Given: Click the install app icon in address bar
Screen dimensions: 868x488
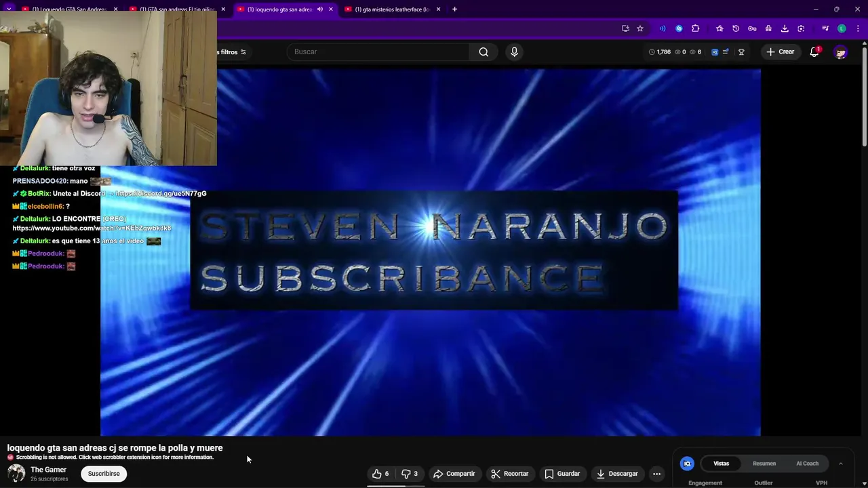Looking at the screenshot, I should (x=625, y=28).
